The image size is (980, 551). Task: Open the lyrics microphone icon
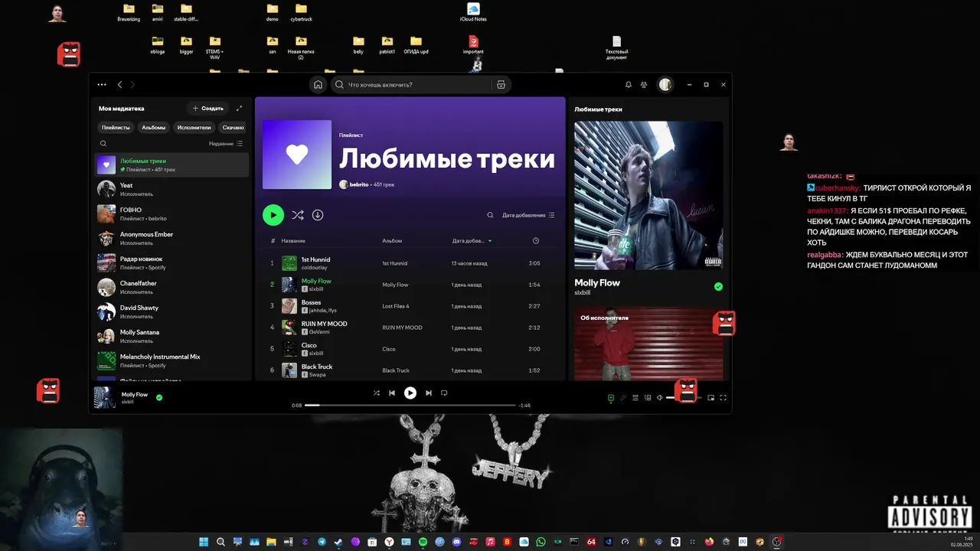(x=623, y=398)
